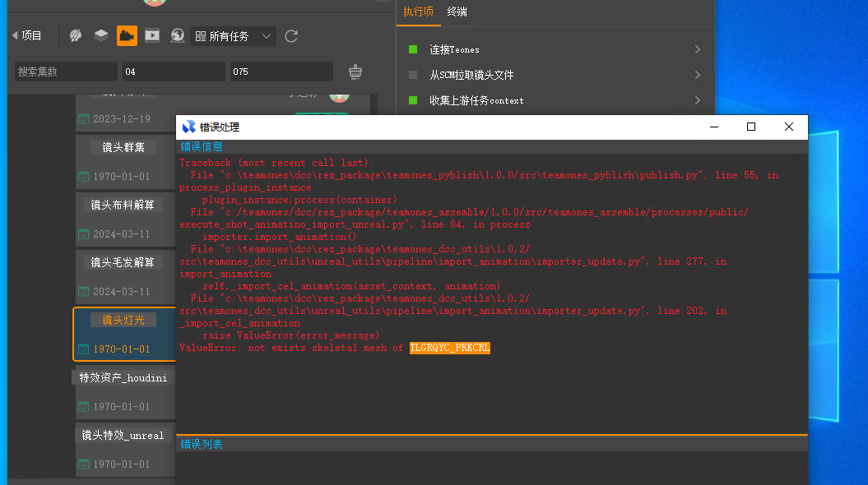Image resolution: width=868 pixels, height=485 pixels.
Task: Select the 镜头灯光 task card
Action: click(x=123, y=320)
